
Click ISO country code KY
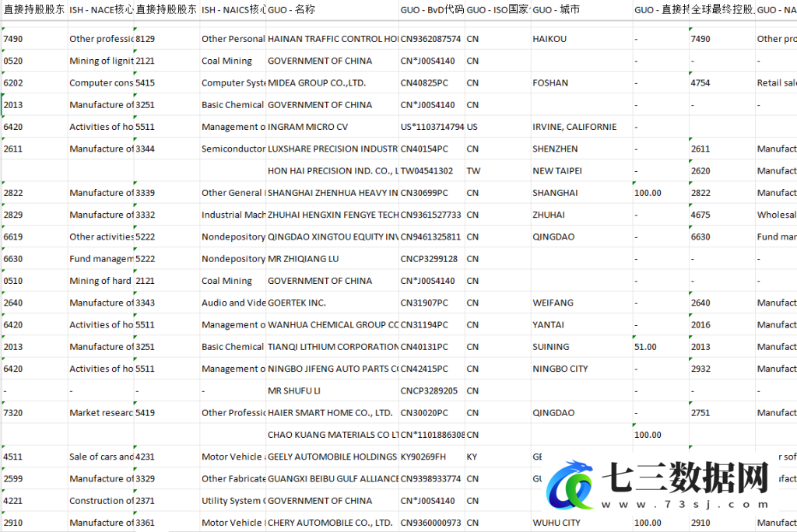(x=497, y=457)
